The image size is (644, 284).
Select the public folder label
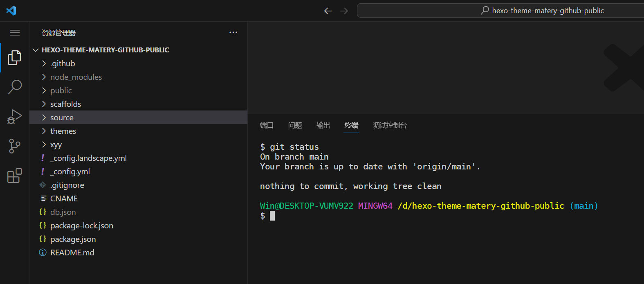pyautogui.click(x=61, y=90)
